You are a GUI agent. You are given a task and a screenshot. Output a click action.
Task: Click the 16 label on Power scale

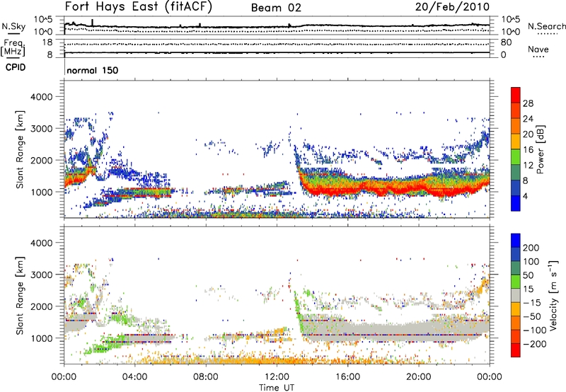(528, 149)
